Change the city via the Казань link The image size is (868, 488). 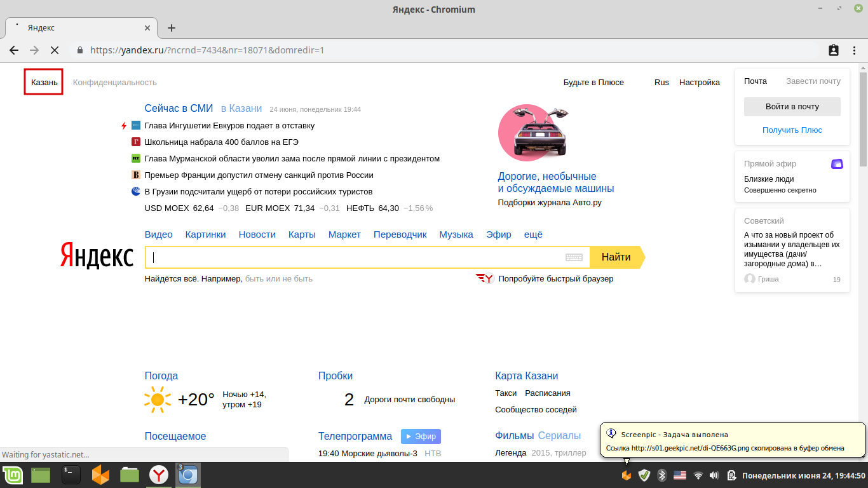click(44, 83)
